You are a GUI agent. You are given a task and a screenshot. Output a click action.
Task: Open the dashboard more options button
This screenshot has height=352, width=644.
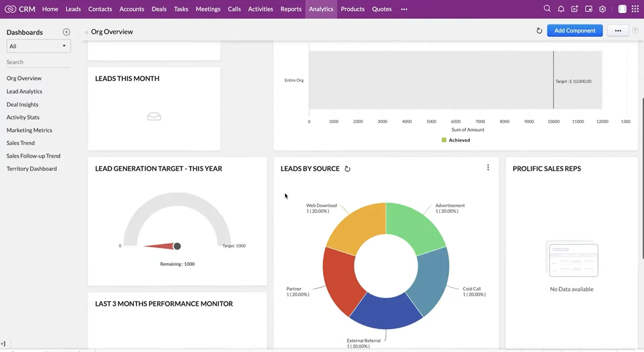point(618,31)
